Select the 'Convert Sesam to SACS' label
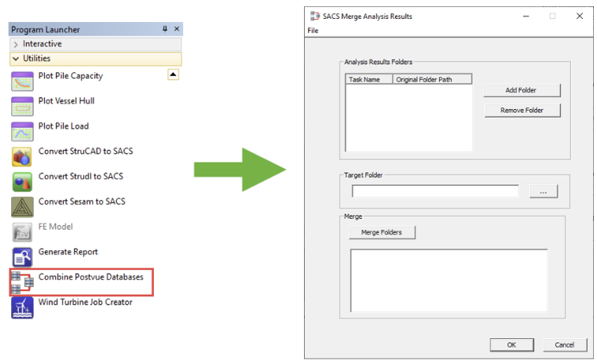This screenshot has width=597, height=364. pos(82,201)
